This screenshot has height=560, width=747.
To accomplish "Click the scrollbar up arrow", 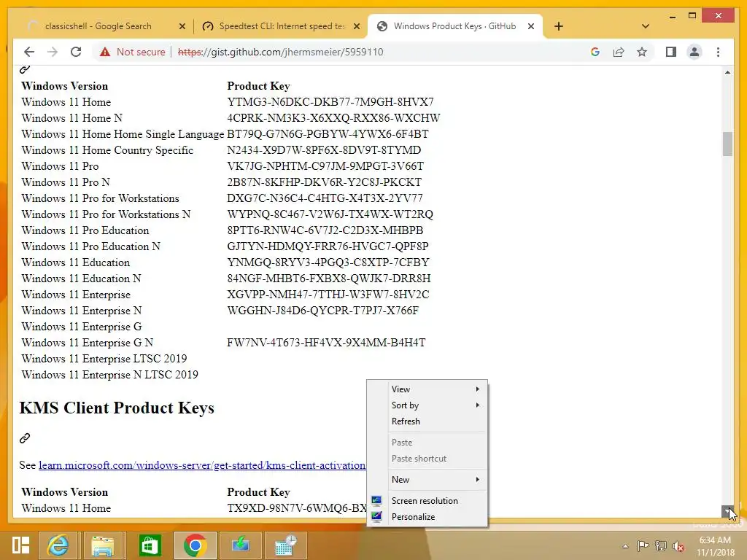I will point(727,72).
